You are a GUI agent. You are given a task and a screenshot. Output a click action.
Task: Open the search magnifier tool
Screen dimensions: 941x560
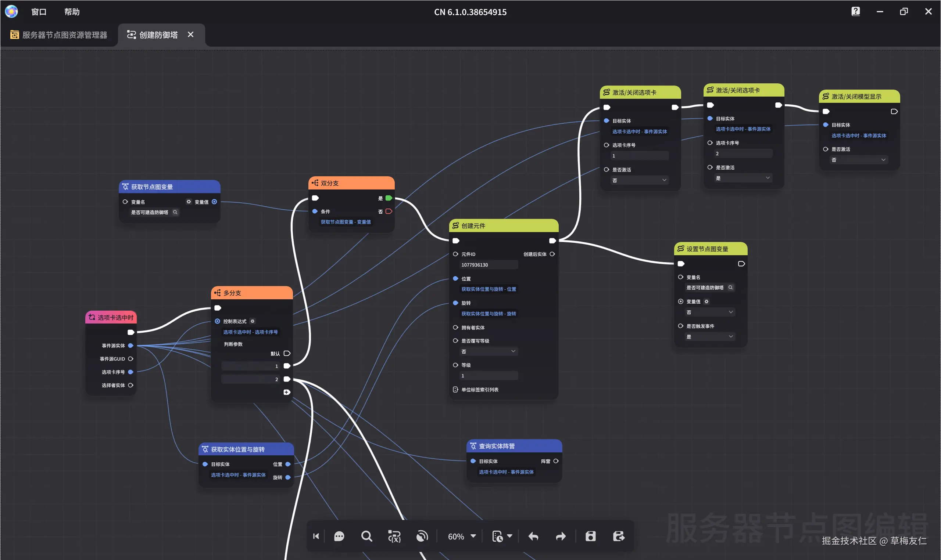point(366,536)
